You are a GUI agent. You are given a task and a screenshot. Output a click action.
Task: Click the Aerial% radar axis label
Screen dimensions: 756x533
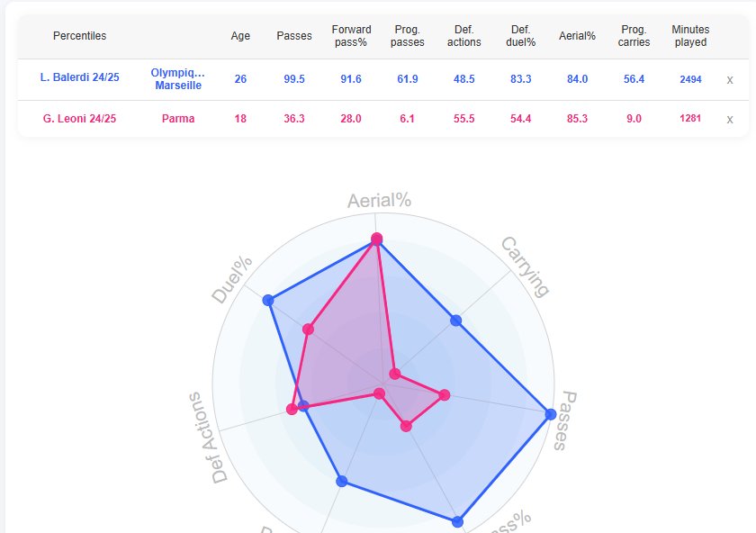[x=380, y=200]
